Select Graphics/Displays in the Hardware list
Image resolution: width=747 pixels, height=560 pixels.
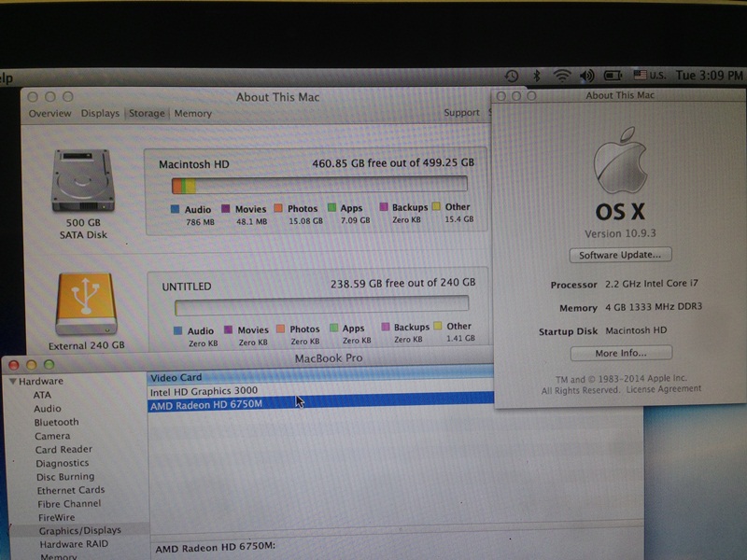pos(80,530)
